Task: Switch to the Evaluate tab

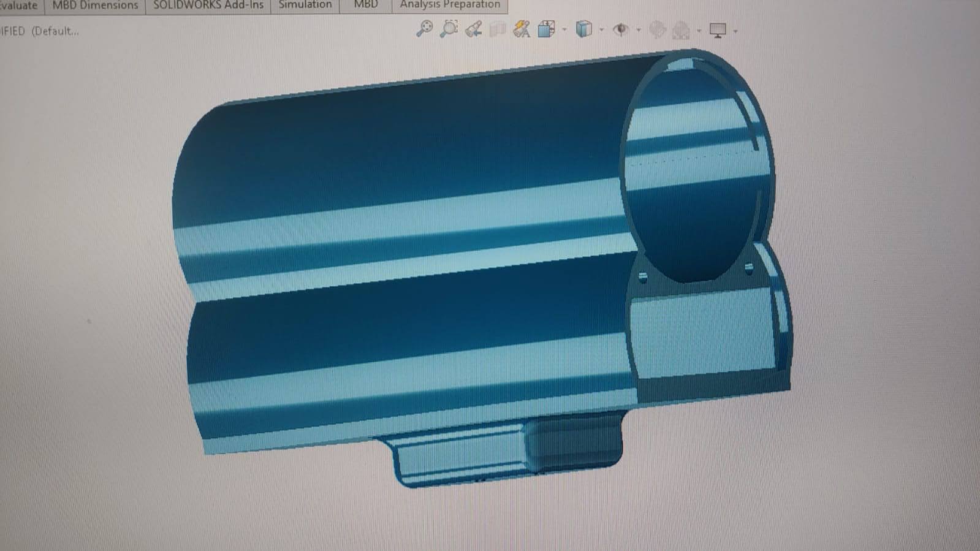Action: (19, 6)
